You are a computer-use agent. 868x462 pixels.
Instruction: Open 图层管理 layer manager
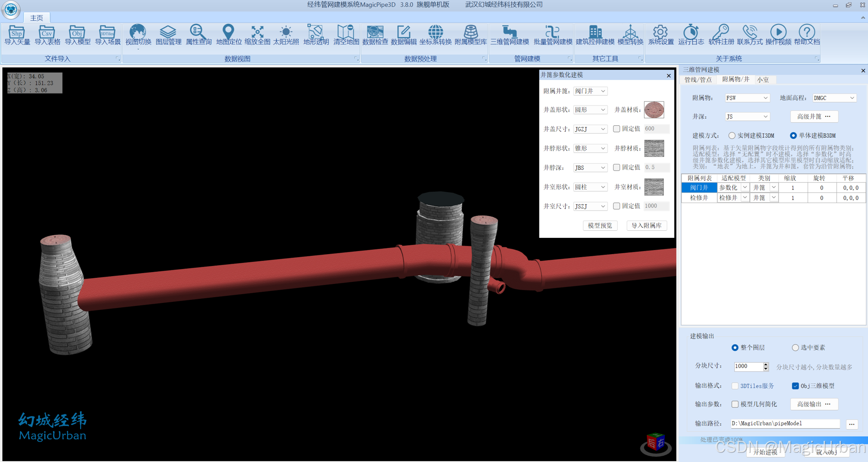[x=168, y=35]
